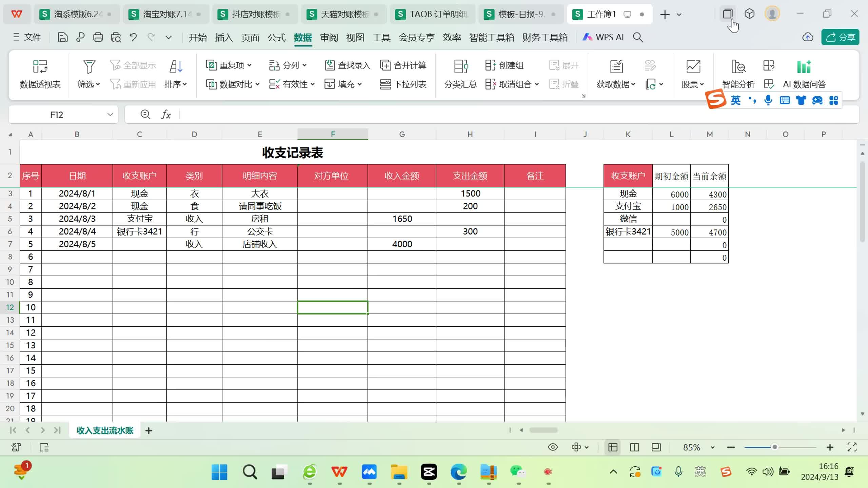This screenshot has width=868, height=488.
Task: Click the fx insert function icon
Action: (166, 115)
